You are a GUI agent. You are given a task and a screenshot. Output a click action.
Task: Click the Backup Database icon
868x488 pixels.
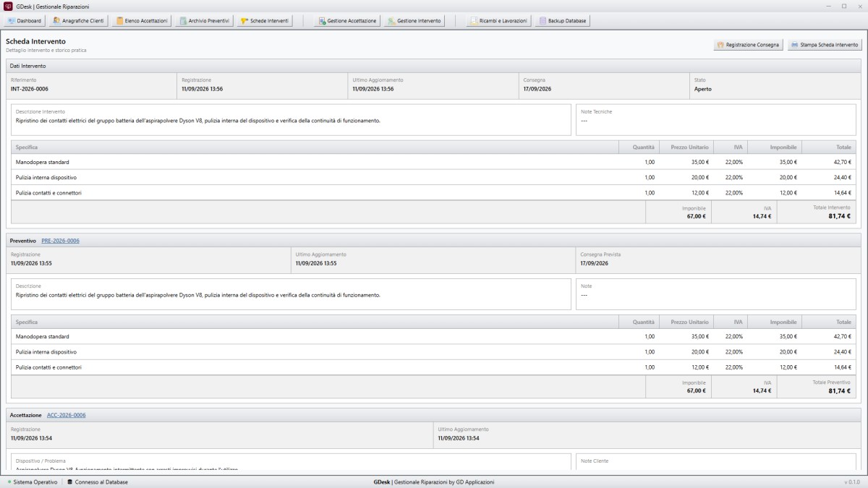543,21
